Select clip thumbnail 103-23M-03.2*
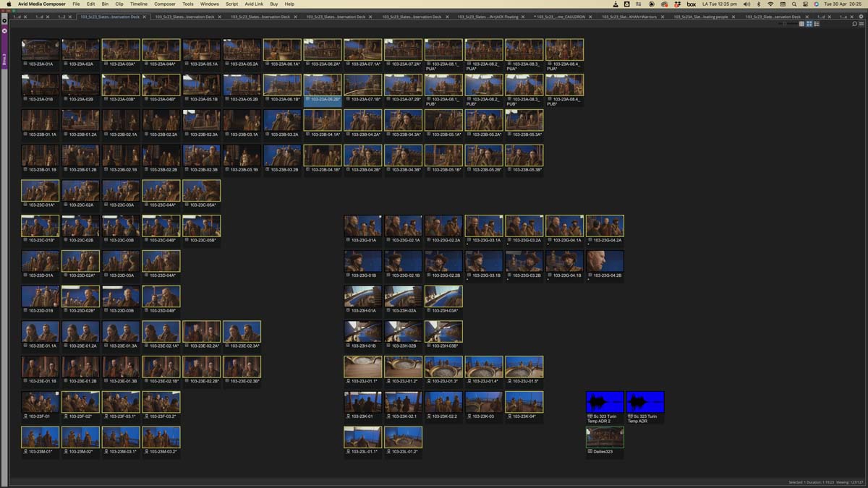This screenshot has height=488, width=868. pos(161,437)
